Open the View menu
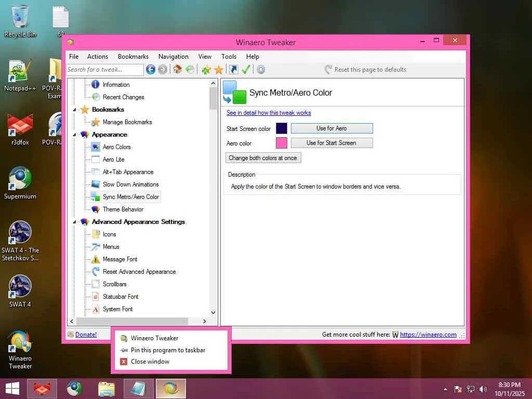Screen dimensions: 532x399 click(205, 56)
